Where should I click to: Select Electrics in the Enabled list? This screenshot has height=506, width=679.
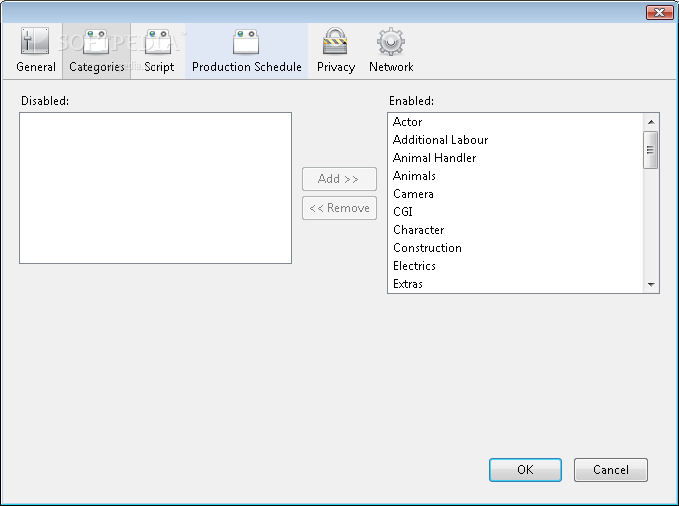(515, 266)
